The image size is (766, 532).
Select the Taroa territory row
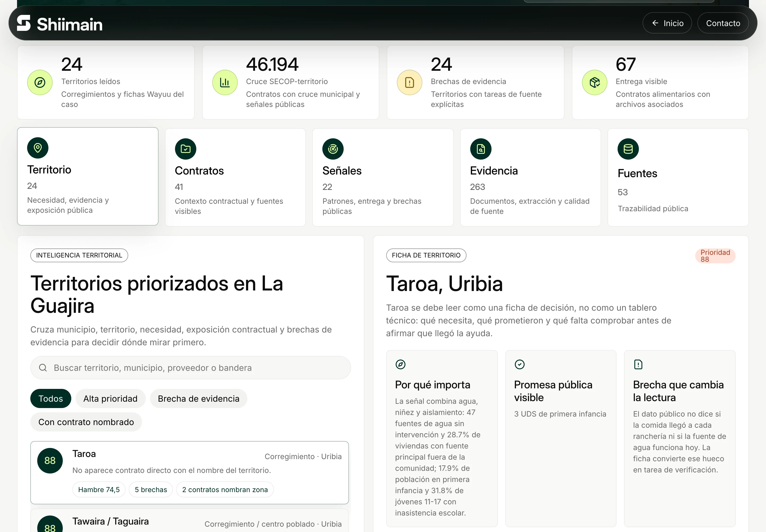pyautogui.click(x=189, y=473)
